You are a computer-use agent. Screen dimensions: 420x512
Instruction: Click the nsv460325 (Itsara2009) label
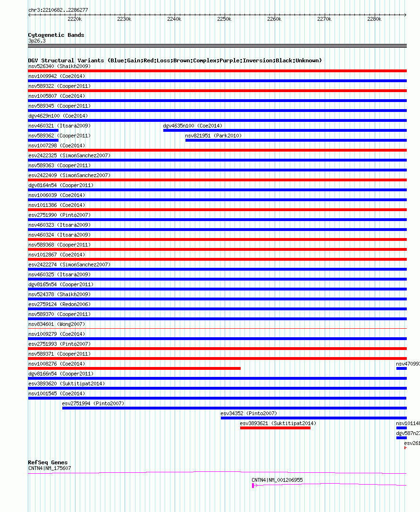59,274
